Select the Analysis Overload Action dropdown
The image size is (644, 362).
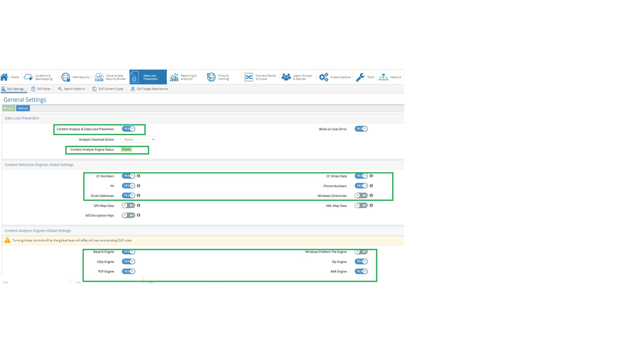click(x=138, y=139)
